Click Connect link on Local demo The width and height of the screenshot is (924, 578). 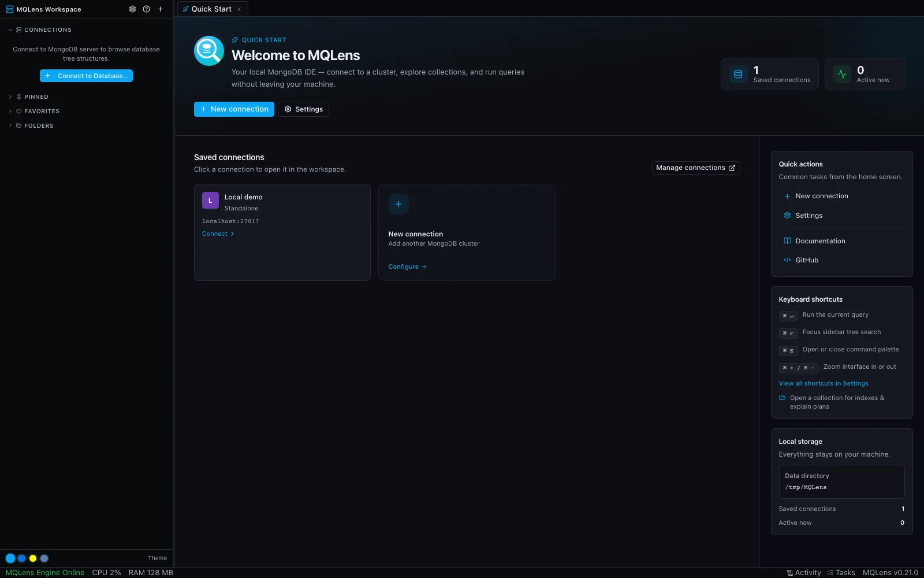point(218,234)
